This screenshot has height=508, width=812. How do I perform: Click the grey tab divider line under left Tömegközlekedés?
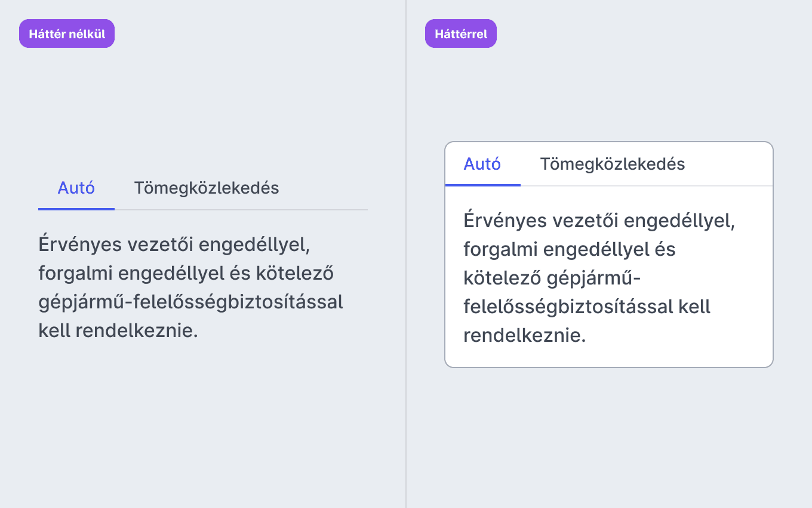pos(241,210)
